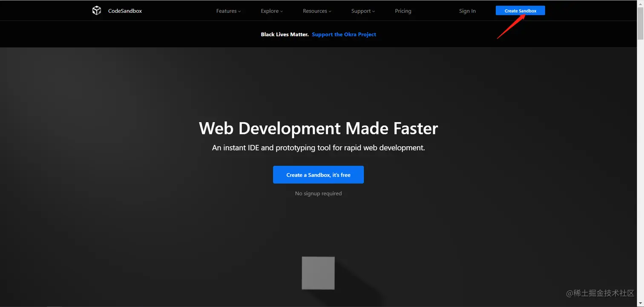The height and width of the screenshot is (307, 644).
Task: Click the Create Sandbox header button
Action: tap(520, 11)
